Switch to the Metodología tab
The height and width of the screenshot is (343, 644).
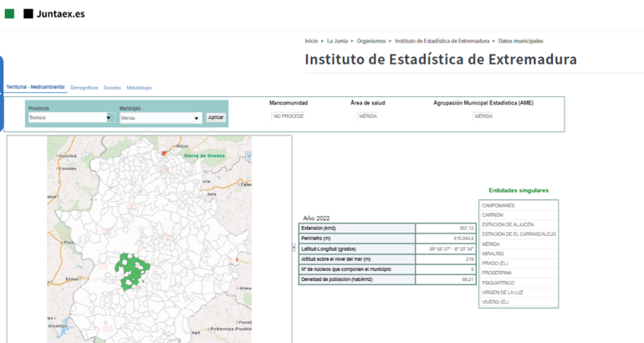[139, 88]
